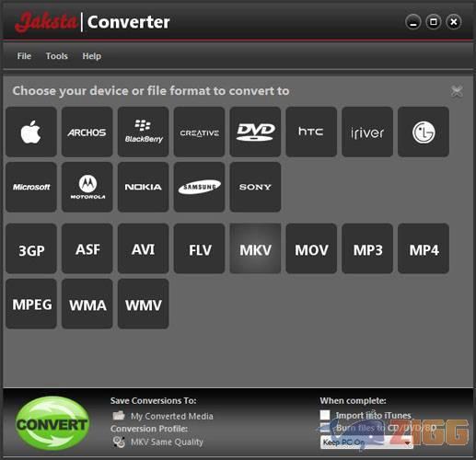The image size is (476, 460).
Task: Pick the BlackBerry device tile
Action: click(x=144, y=132)
